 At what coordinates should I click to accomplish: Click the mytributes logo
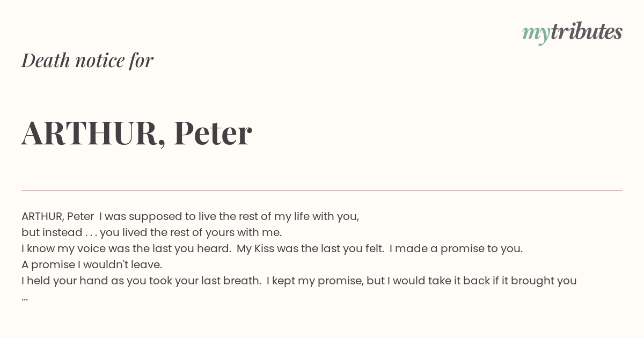(x=572, y=32)
